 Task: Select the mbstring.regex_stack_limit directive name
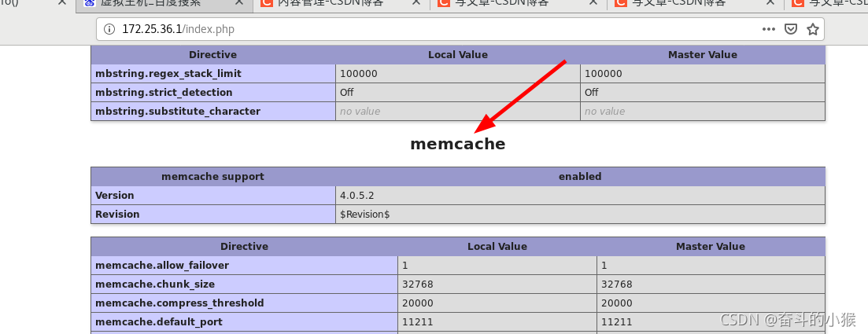coord(168,74)
